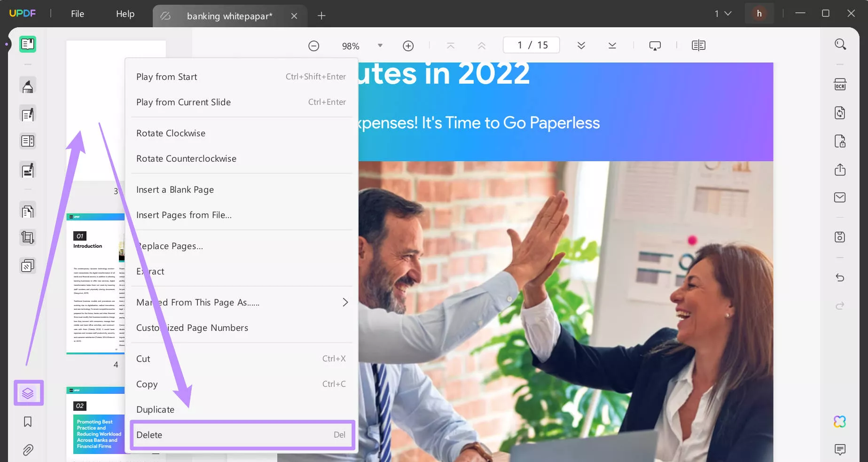Select Cut from the context menu
Viewport: 868px width, 462px height.
[242, 359]
